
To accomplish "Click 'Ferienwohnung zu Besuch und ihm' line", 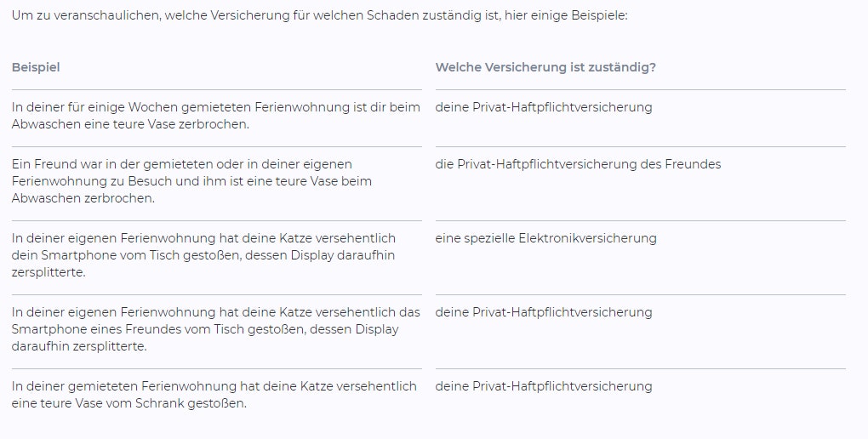I will 191,181.
